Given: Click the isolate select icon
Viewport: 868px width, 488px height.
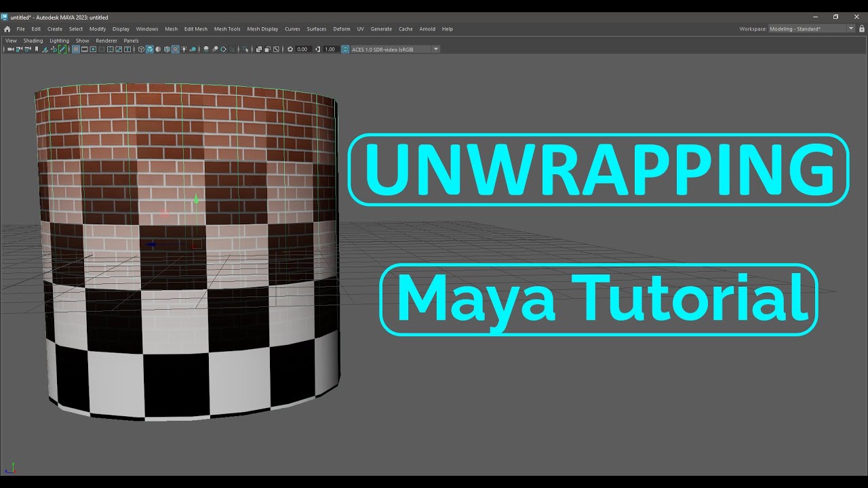Looking at the screenshot, I should click(245, 49).
